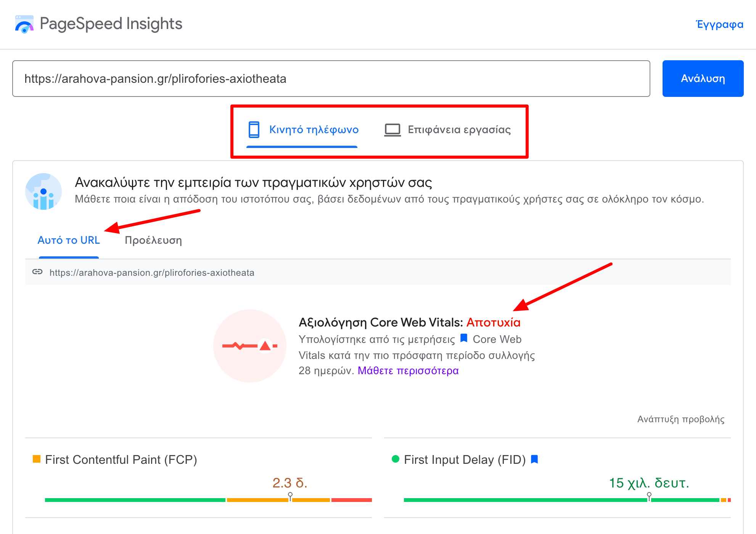Click the 15 χιλ. δευτ. FID value
This screenshot has height=534, width=756.
click(x=649, y=483)
